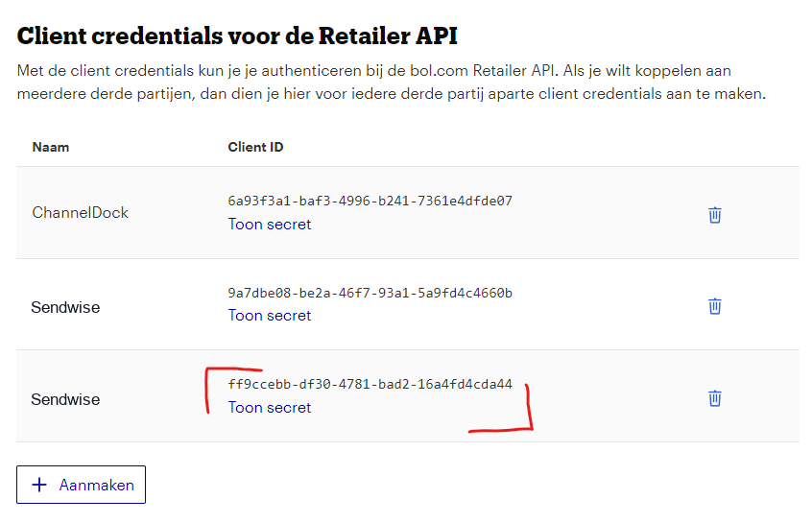Open Toon secret under client ID 9a7dbe08-be2a
Screen dimensions: 812x523
pos(270,316)
